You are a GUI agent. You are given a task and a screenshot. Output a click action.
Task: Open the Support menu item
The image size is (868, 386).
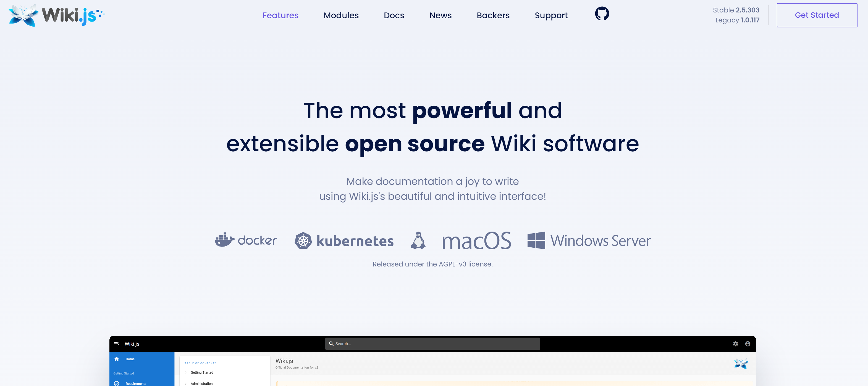click(551, 15)
